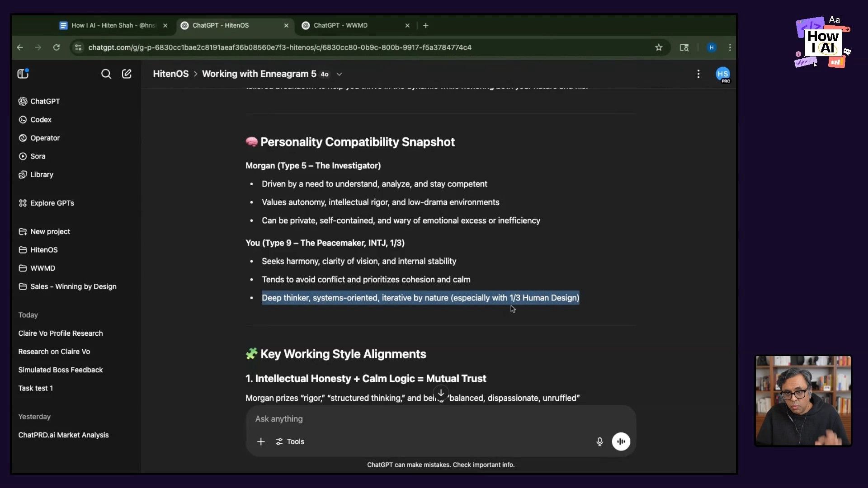
Task: Open the HS PRO account avatar
Action: [722, 74]
